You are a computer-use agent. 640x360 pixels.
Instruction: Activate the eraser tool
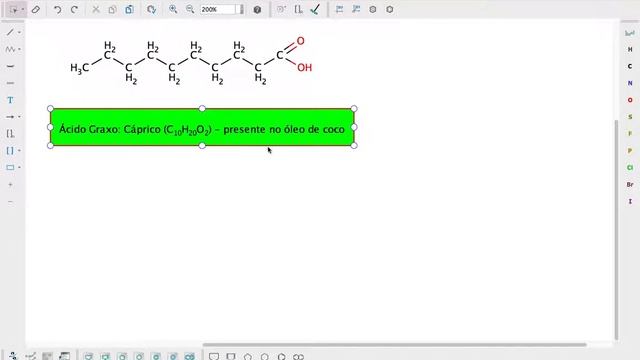[36, 9]
